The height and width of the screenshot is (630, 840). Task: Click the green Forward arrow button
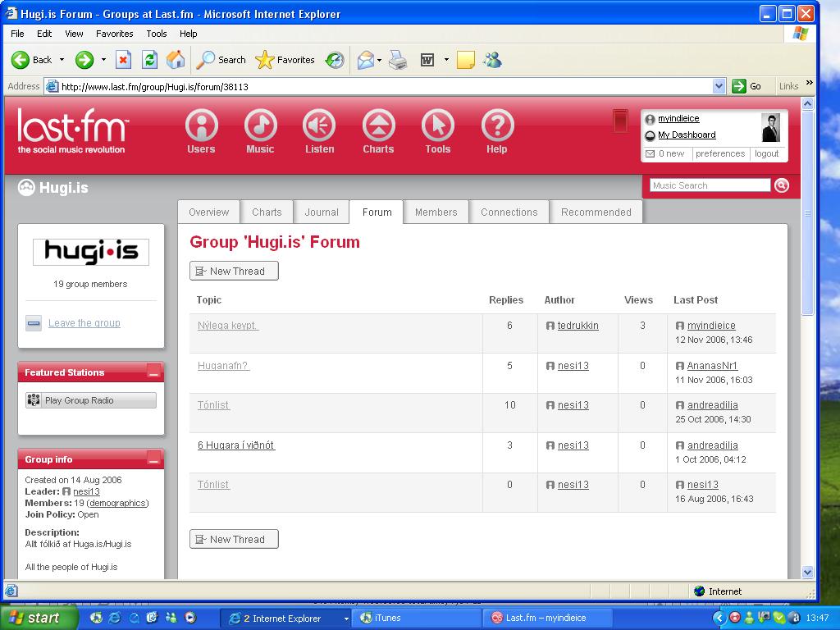pyautogui.click(x=84, y=59)
